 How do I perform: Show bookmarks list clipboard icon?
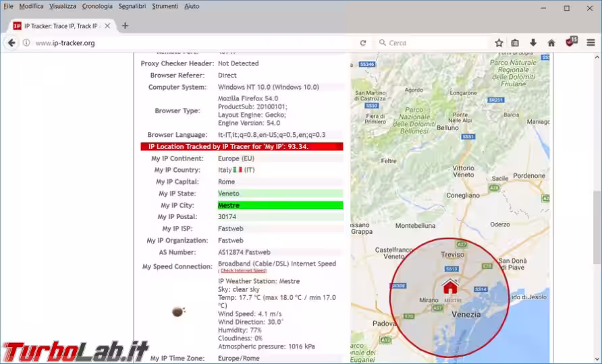coord(515,43)
